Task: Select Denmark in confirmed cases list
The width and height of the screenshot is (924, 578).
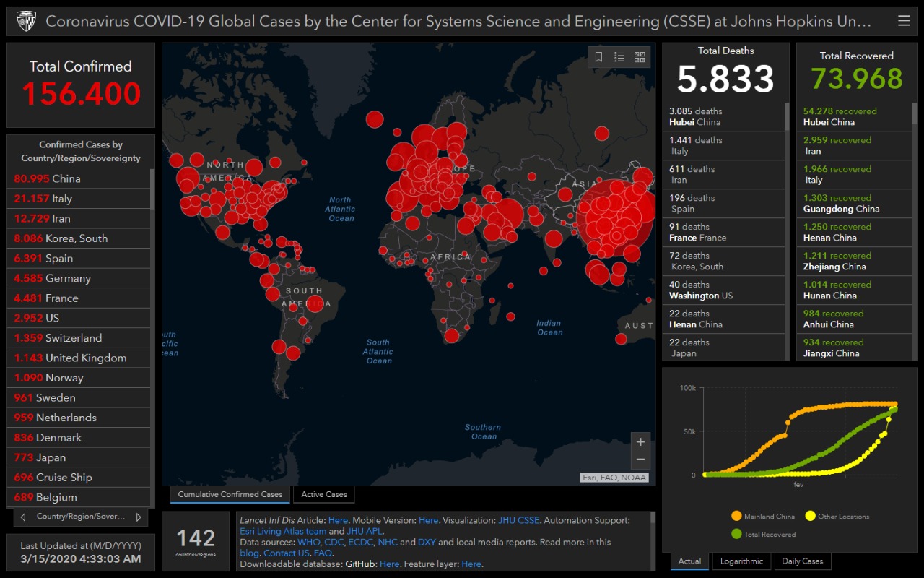Action: click(80, 437)
